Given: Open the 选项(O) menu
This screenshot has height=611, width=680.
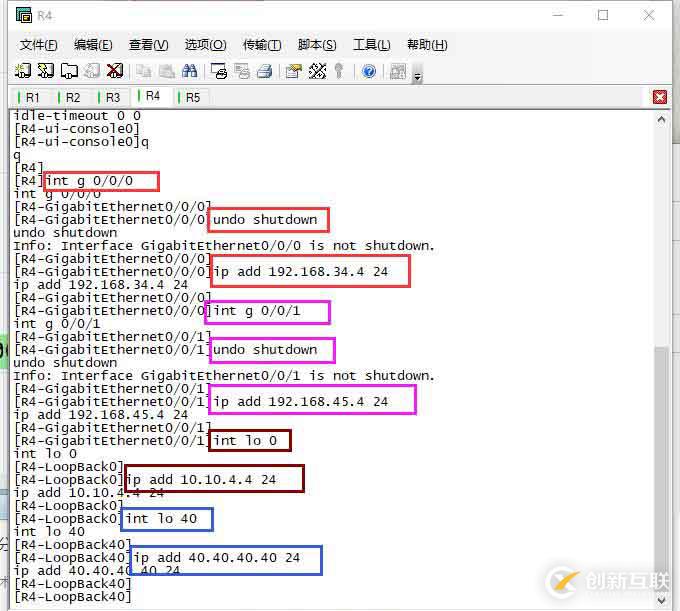Looking at the screenshot, I should [x=205, y=45].
